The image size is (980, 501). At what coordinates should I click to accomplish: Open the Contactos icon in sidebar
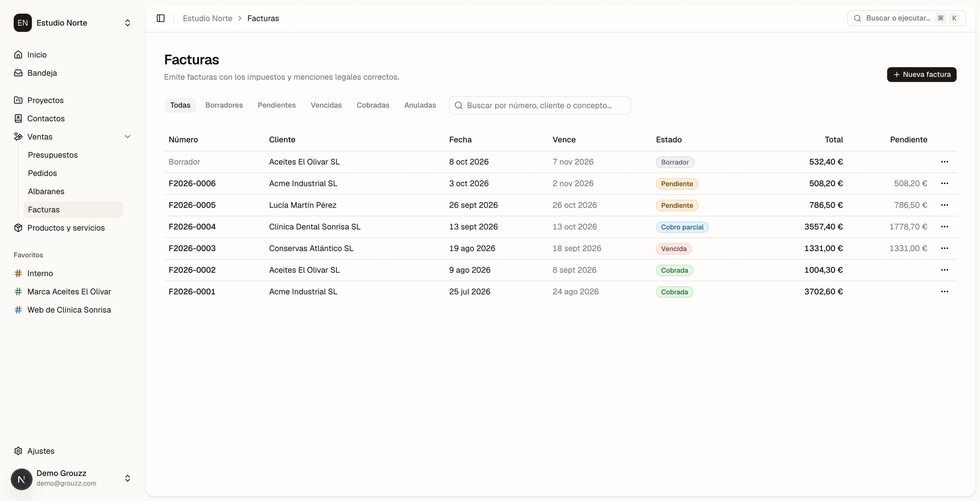click(x=18, y=119)
